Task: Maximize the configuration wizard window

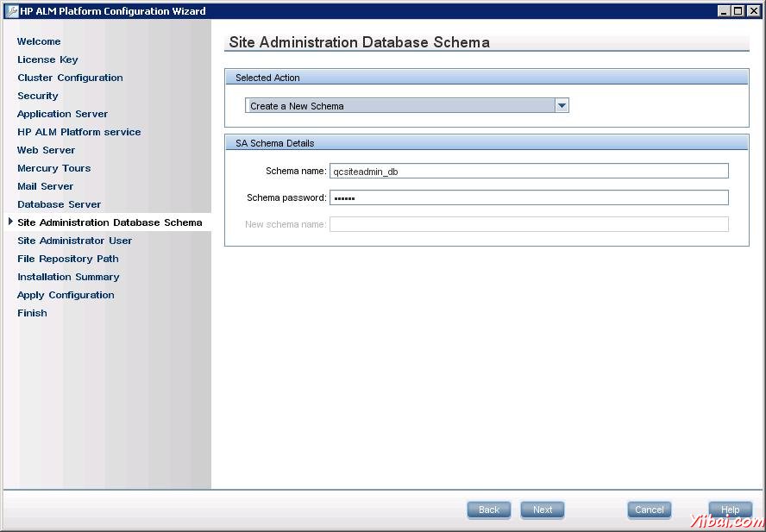Action: point(738,11)
